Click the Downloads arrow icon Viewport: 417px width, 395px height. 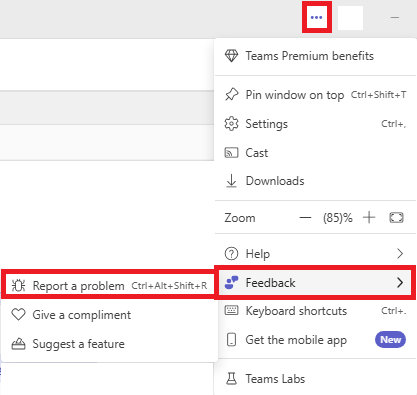click(x=231, y=181)
